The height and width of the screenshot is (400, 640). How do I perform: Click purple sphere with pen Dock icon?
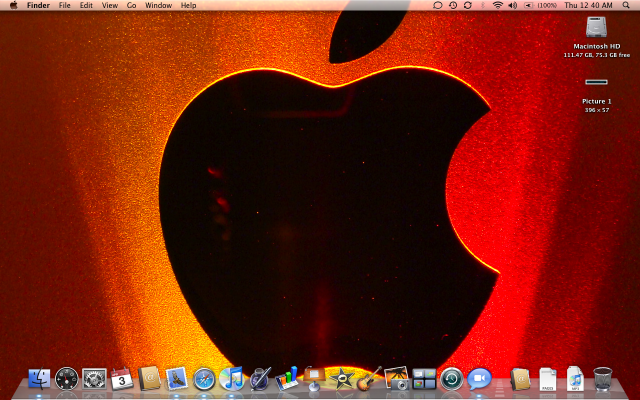tap(260, 379)
